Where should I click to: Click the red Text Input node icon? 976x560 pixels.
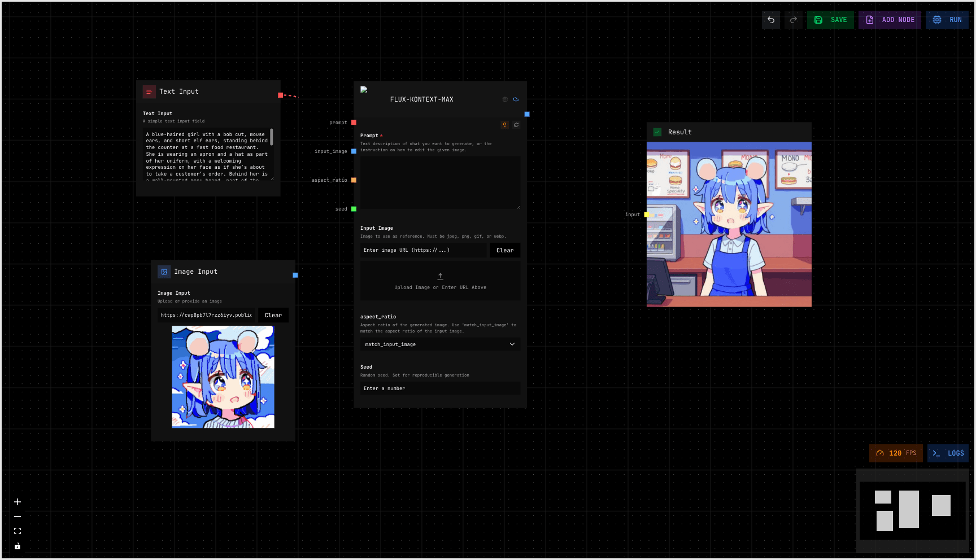pos(149,91)
